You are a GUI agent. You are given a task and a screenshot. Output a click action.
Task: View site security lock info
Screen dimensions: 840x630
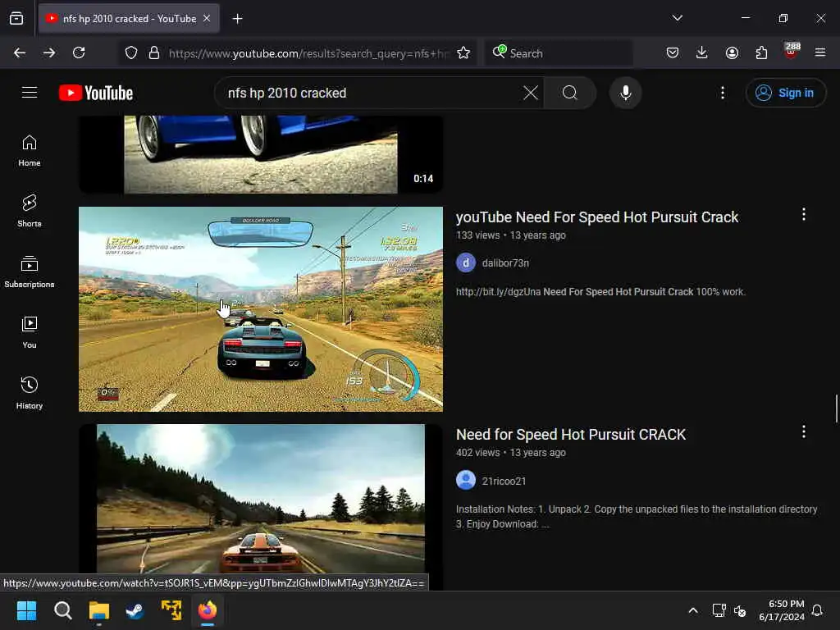[x=154, y=52]
